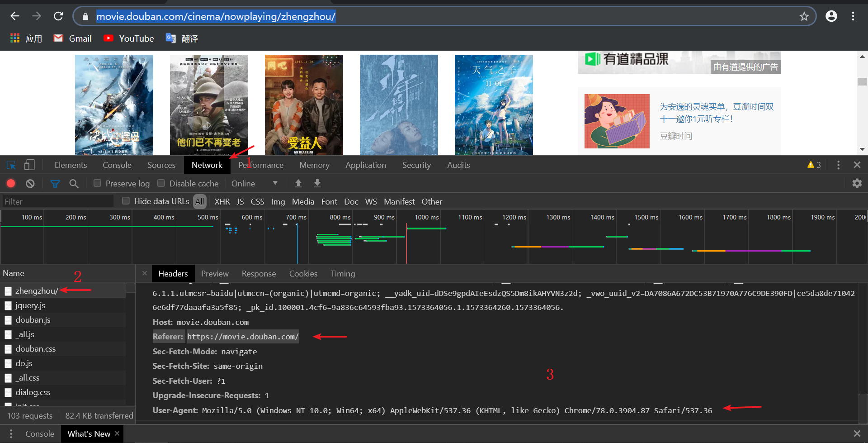Click the browser forward arrow

[37, 16]
